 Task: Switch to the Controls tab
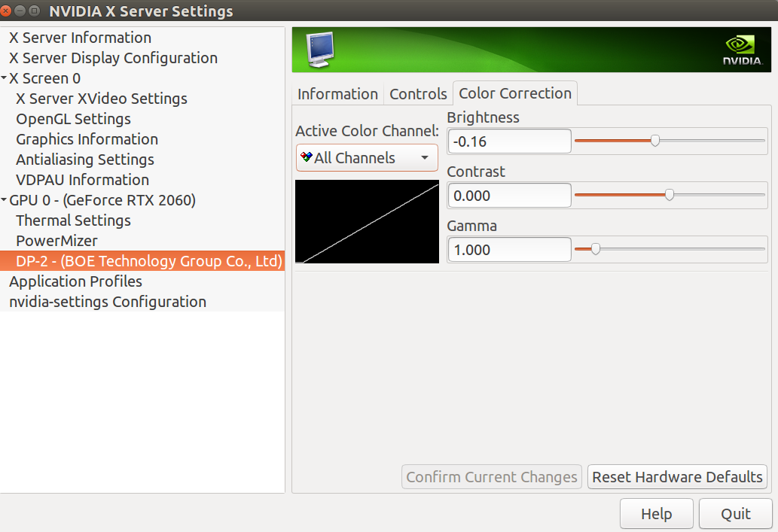(x=418, y=93)
